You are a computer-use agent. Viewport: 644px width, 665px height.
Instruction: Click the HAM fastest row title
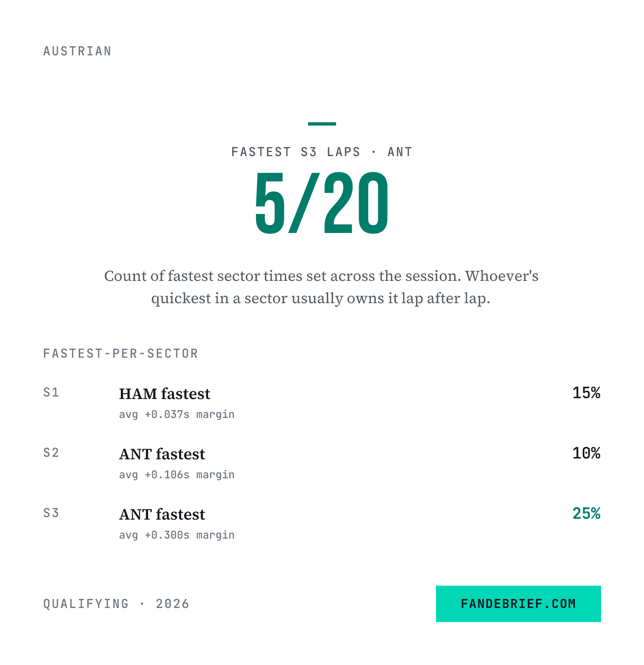coord(165,394)
